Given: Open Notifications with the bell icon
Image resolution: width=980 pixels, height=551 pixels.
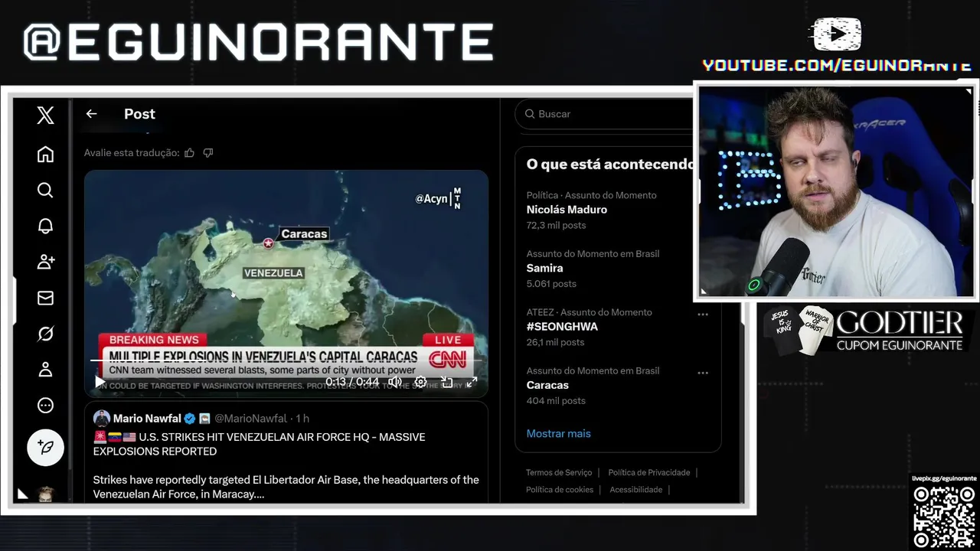Looking at the screenshot, I should tap(45, 226).
